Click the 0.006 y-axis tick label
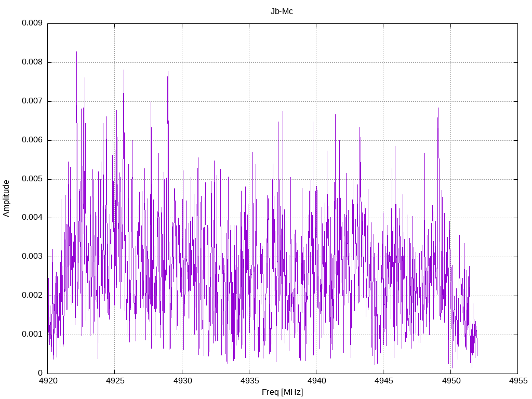This screenshot has height=399, width=532. [32, 140]
